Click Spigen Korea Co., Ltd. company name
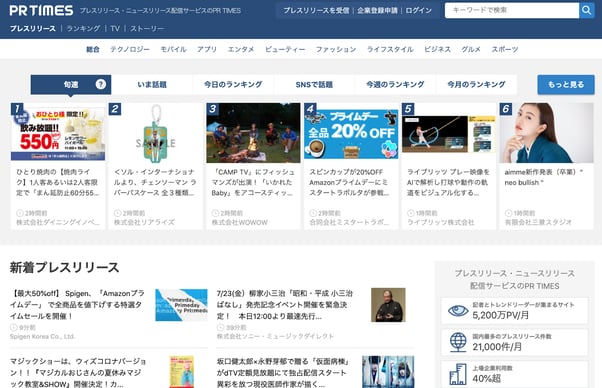 point(43,337)
